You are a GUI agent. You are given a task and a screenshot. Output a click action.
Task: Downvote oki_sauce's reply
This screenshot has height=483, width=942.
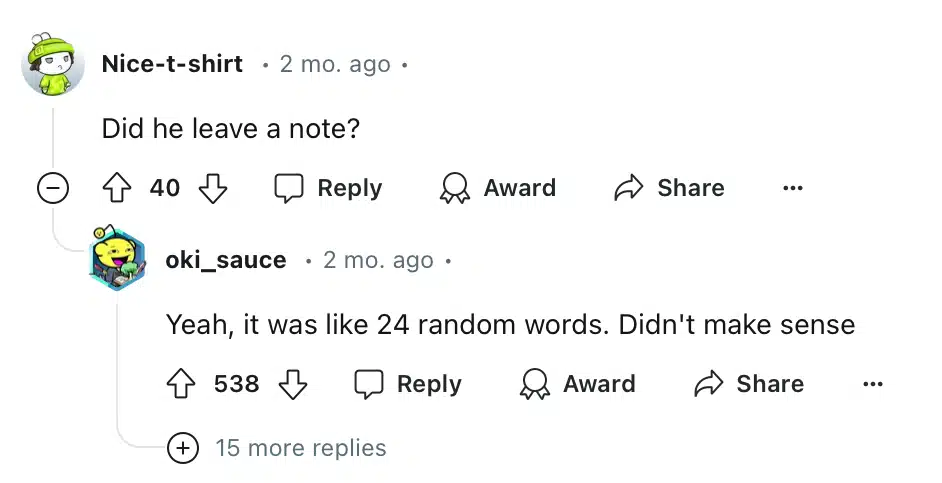(293, 384)
